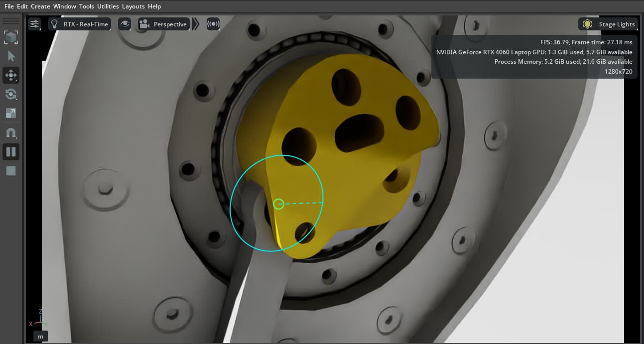Open the Tools menu

86,6
